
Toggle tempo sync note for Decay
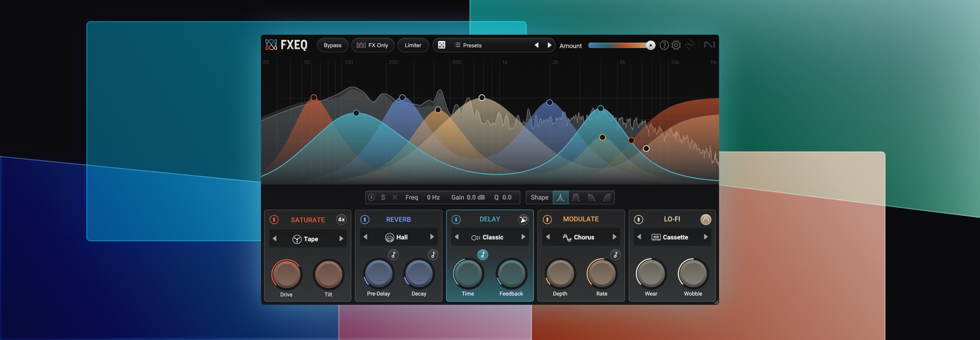[433, 255]
